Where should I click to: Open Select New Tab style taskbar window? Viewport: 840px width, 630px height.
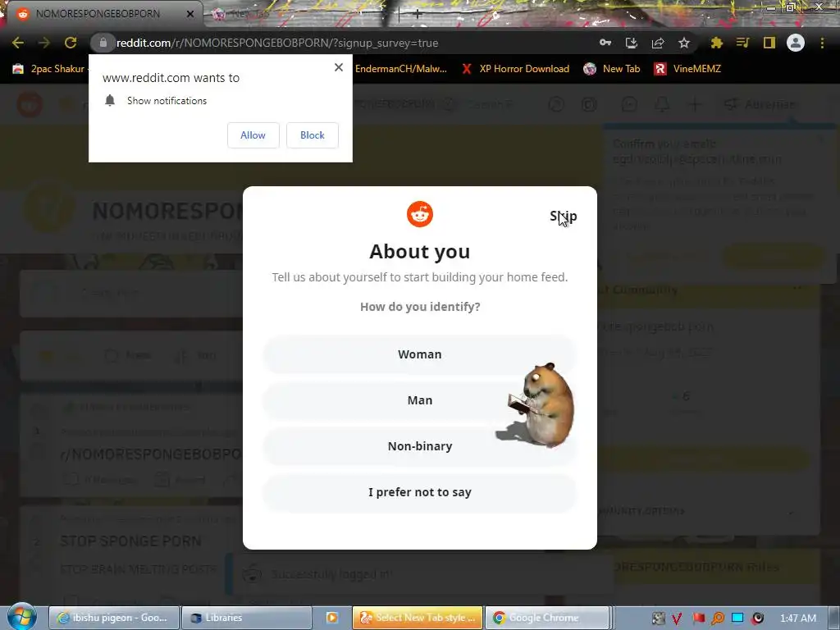(x=418, y=618)
